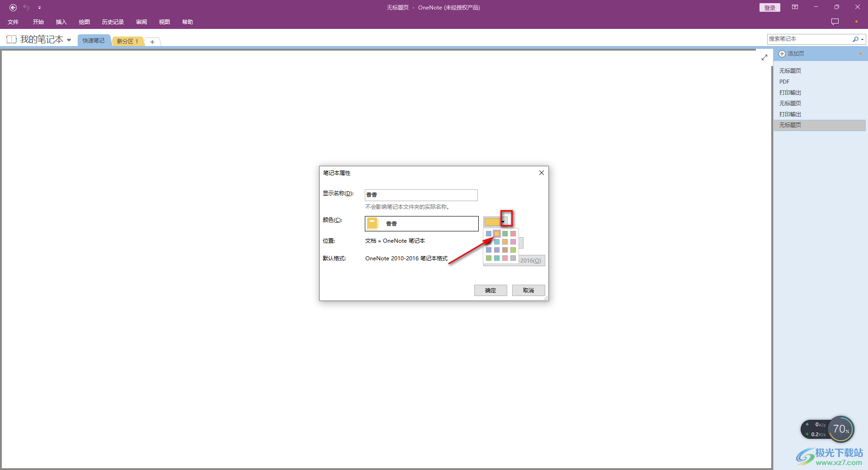Click the 显示名称 text field
The width and height of the screenshot is (868, 470).
click(x=421, y=195)
